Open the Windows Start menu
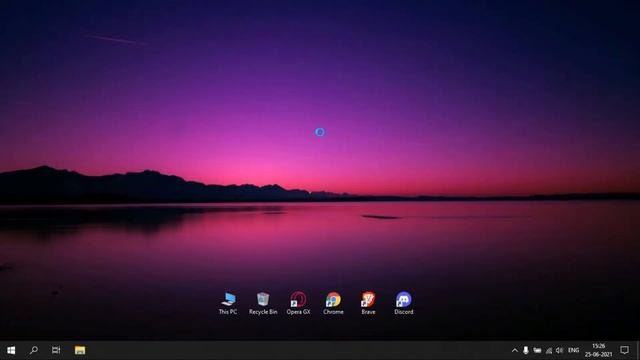 point(11,350)
